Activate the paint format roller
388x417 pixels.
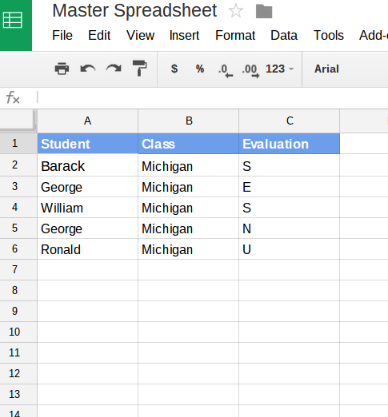pyautogui.click(x=140, y=68)
